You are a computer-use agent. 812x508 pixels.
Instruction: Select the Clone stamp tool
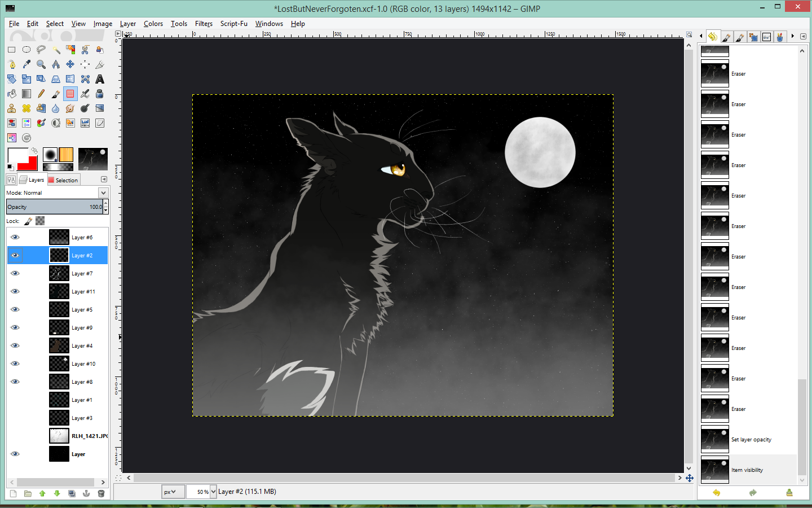tap(12, 108)
